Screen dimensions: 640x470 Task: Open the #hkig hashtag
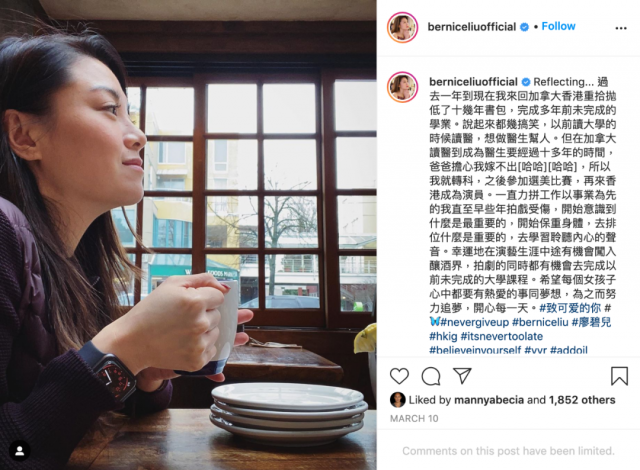(x=443, y=337)
